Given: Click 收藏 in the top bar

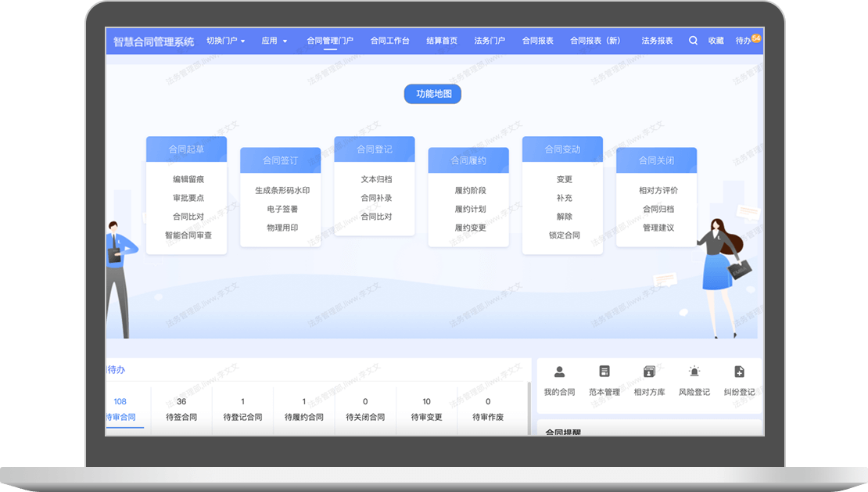Looking at the screenshot, I should (x=716, y=41).
